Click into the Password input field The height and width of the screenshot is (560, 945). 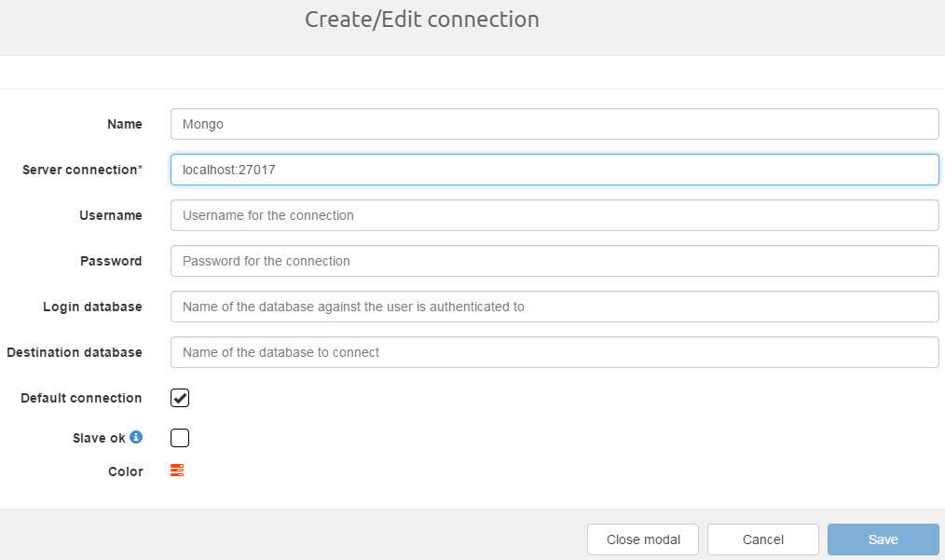[x=555, y=261]
